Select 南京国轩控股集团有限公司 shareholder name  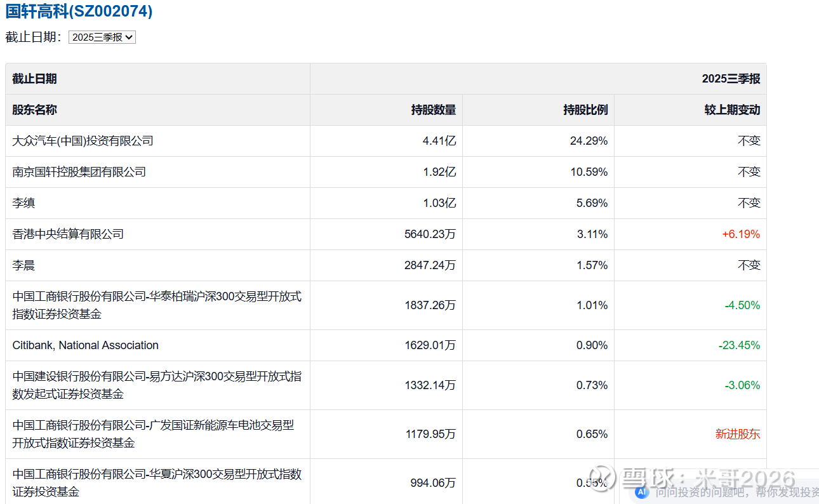pyautogui.click(x=79, y=172)
